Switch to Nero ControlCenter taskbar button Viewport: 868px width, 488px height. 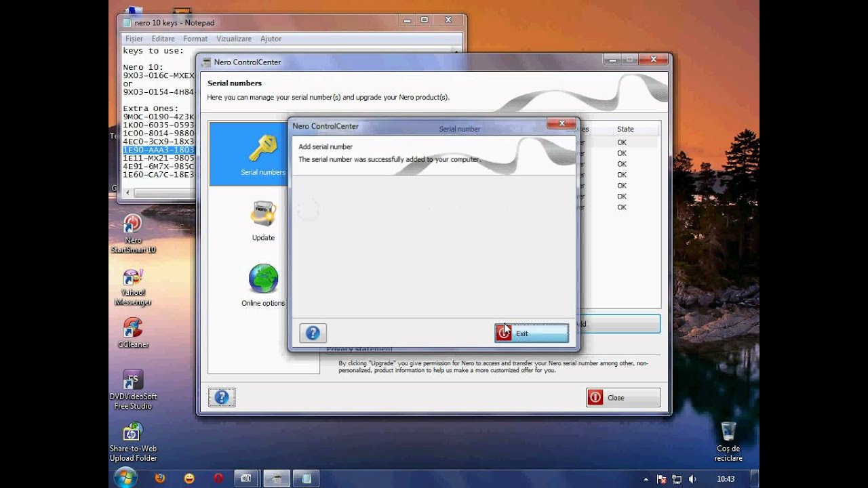point(277,479)
